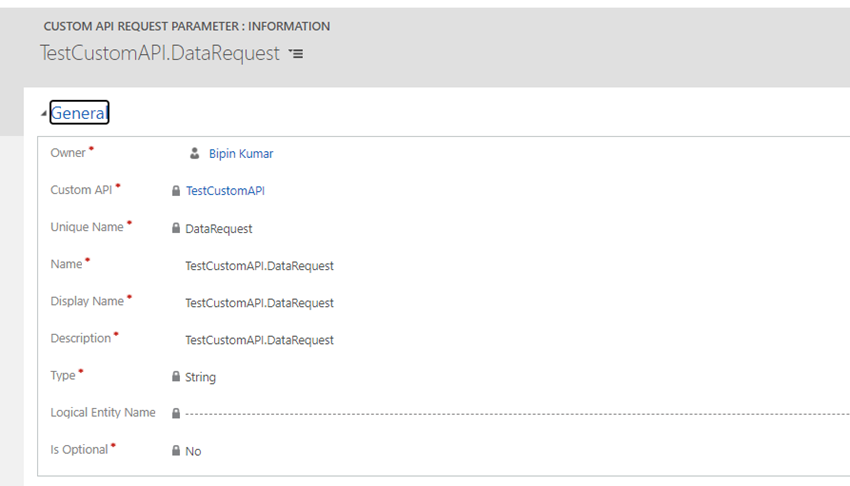The width and height of the screenshot is (850, 486).
Task: Click the lock icon beside Type String
Action: (x=176, y=377)
